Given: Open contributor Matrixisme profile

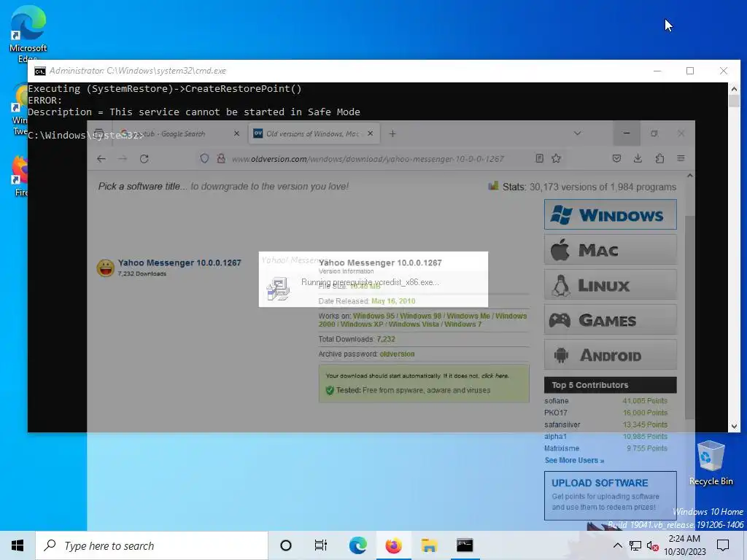Looking at the screenshot, I should pos(562,448).
